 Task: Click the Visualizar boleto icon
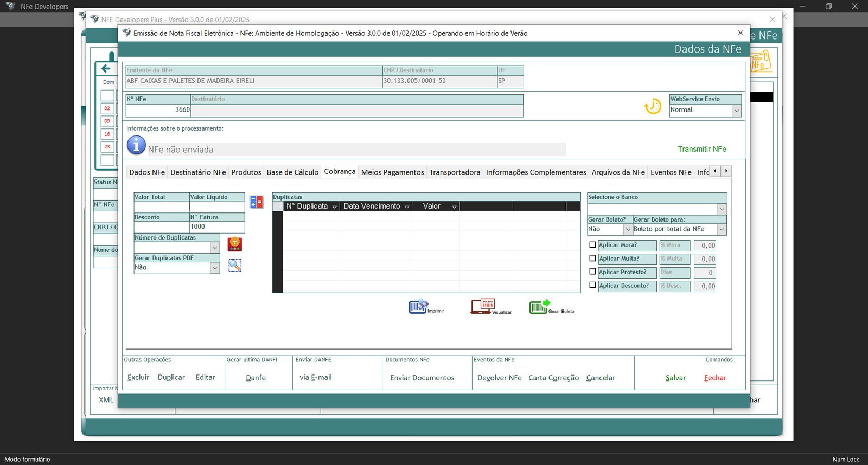click(x=482, y=307)
